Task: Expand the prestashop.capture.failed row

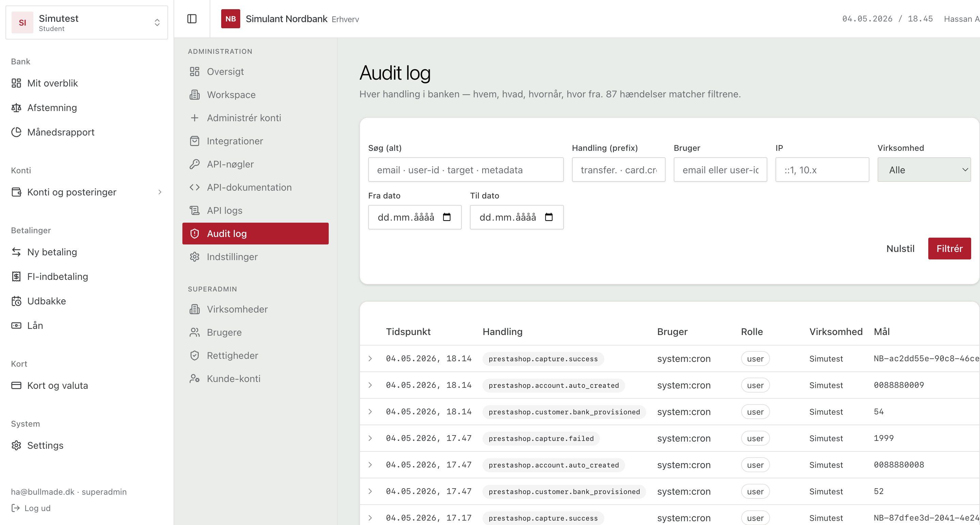Action: point(370,438)
